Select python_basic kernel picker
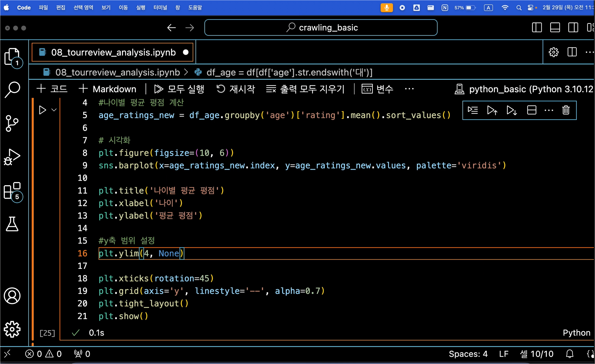Viewport: 595px width, 364px height. pyautogui.click(x=524, y=89)
